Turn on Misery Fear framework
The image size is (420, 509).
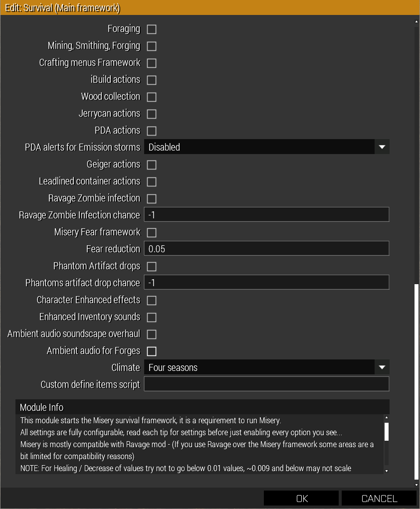[x=152, y=233]
